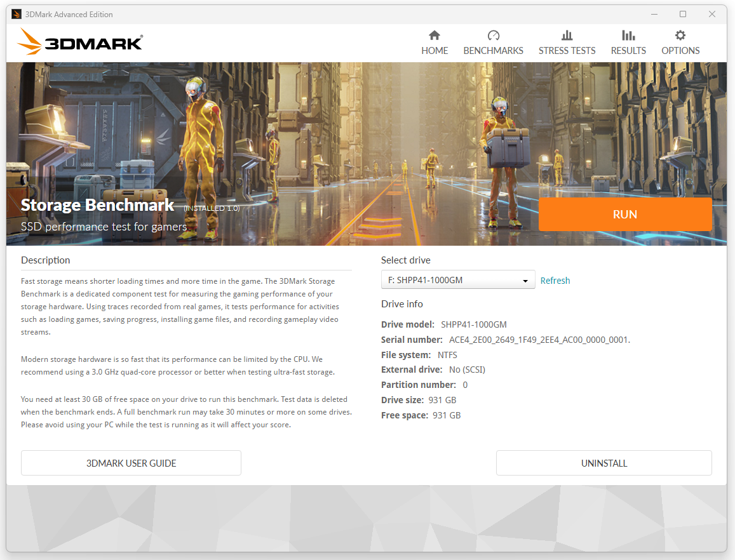Image resolution: width=735 pixels, height=560 pixels.
Task: View the RESULTS tab label
Action: click(x=628, y=51)
